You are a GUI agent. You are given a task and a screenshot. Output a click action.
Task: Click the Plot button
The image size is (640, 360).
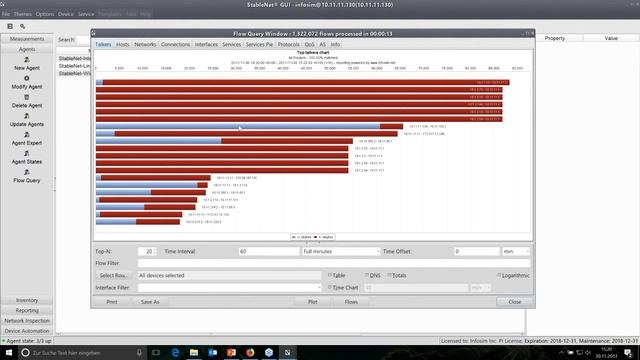(313, 302)
